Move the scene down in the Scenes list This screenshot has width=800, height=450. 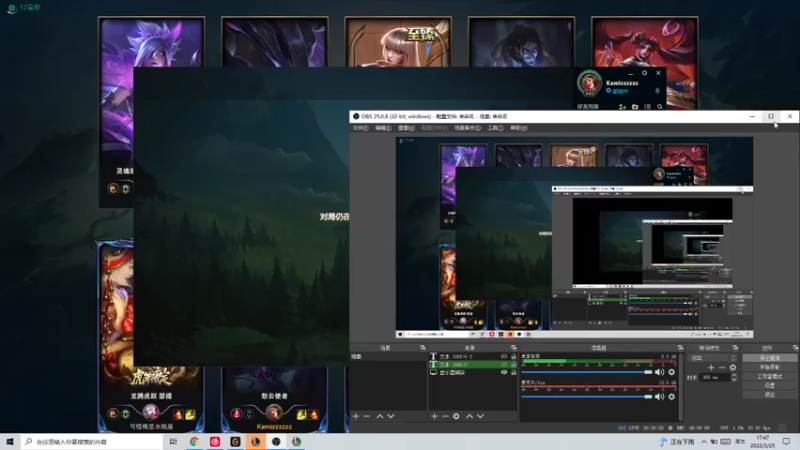coord(391,416)
